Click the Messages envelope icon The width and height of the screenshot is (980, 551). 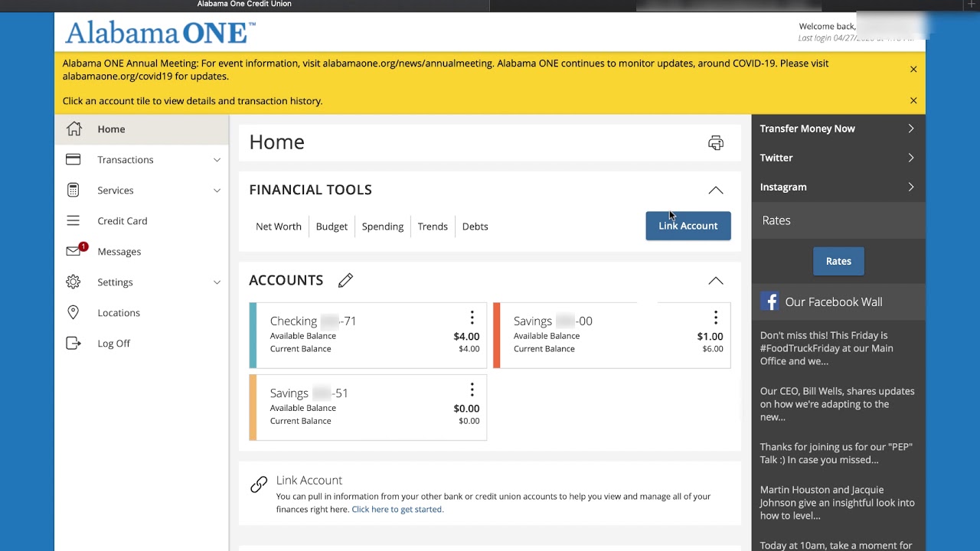tap(73, 251)
